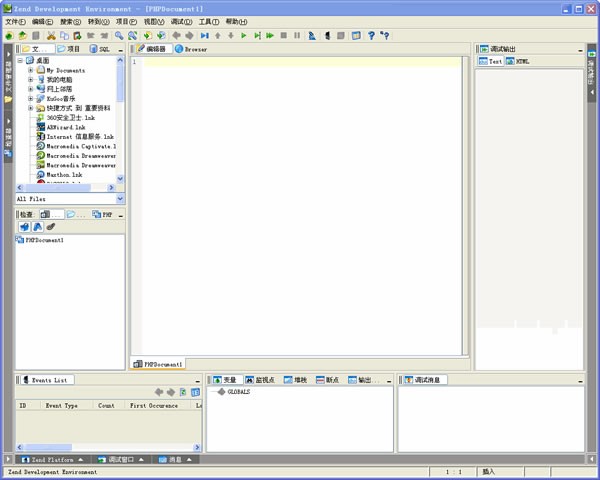The image size is (600, 480).
Task: Open the 文件(F) menu
Action: 15,22
